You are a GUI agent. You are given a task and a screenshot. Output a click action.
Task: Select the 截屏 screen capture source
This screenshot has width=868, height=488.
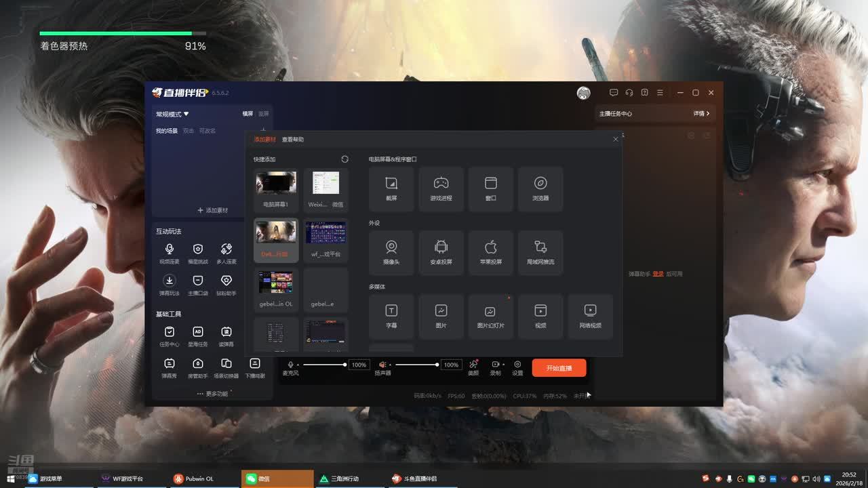[x=391, y=188]
